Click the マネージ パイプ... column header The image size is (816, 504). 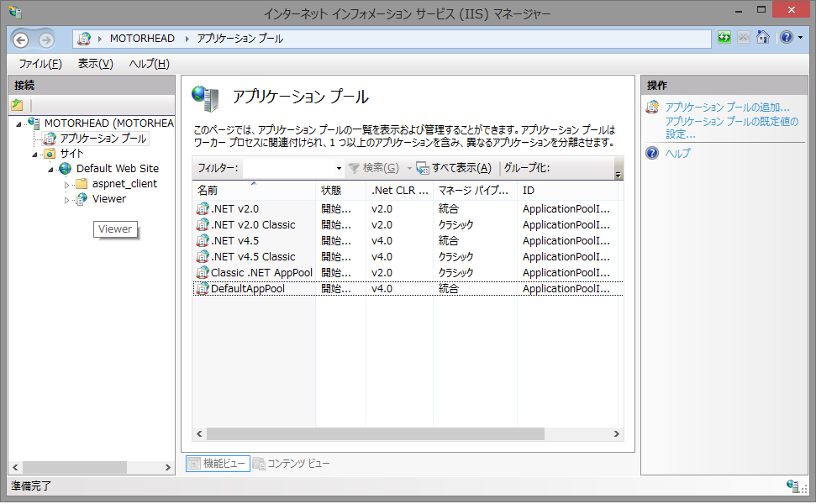pos(475,191)
